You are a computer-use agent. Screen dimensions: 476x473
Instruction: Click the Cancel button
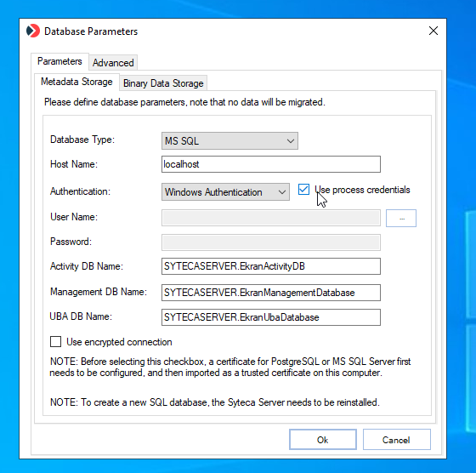[396, 440]
